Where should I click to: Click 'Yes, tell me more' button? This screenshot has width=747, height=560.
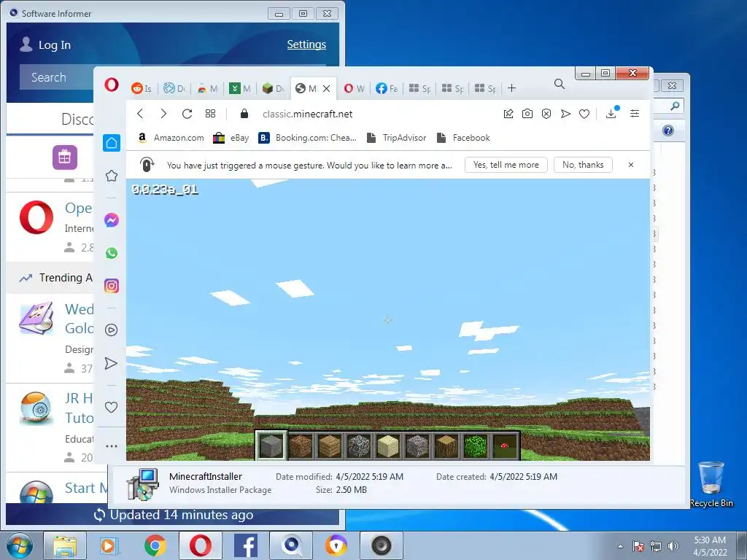506,165
